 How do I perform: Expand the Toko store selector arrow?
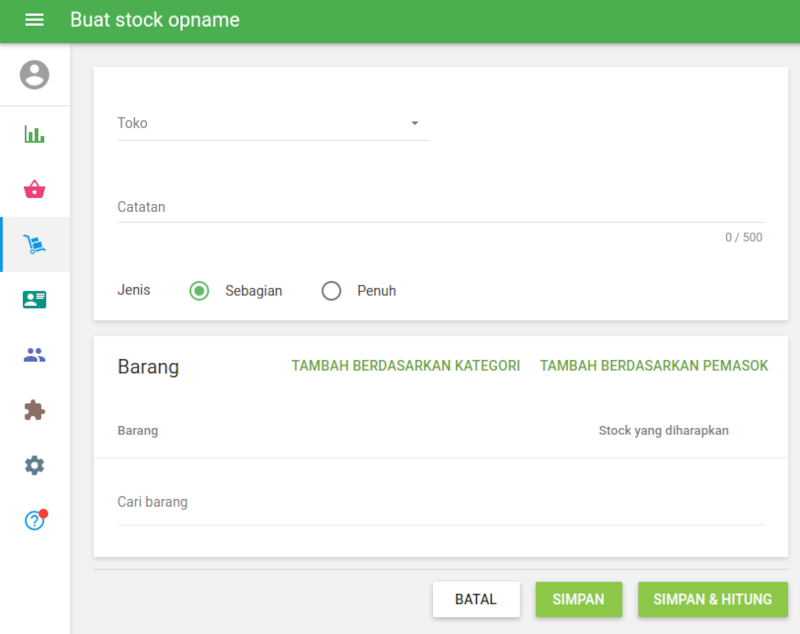414,123
